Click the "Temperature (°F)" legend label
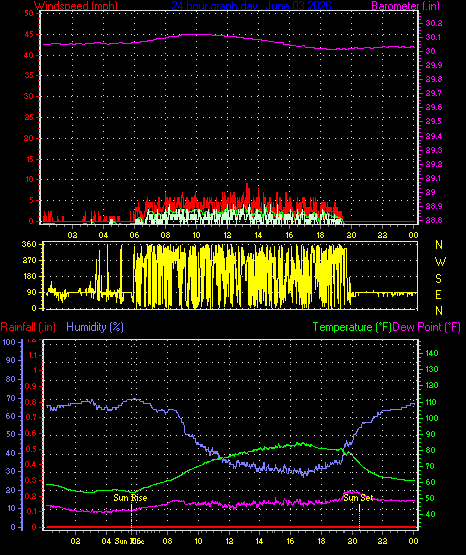The height and width of the screenshot is (555, 466). pos(352,327)
